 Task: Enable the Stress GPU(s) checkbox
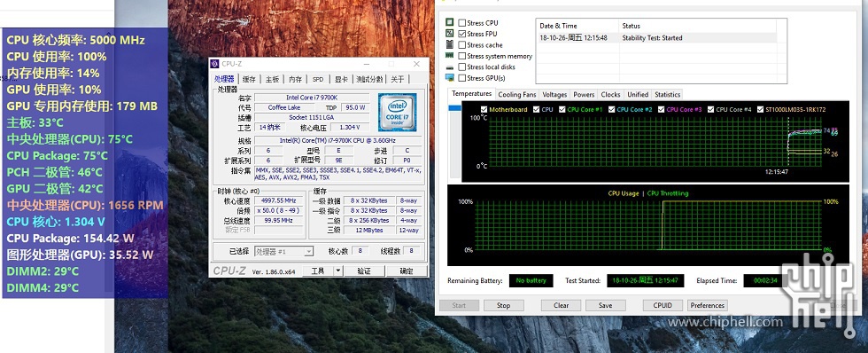tap(461, 78)
